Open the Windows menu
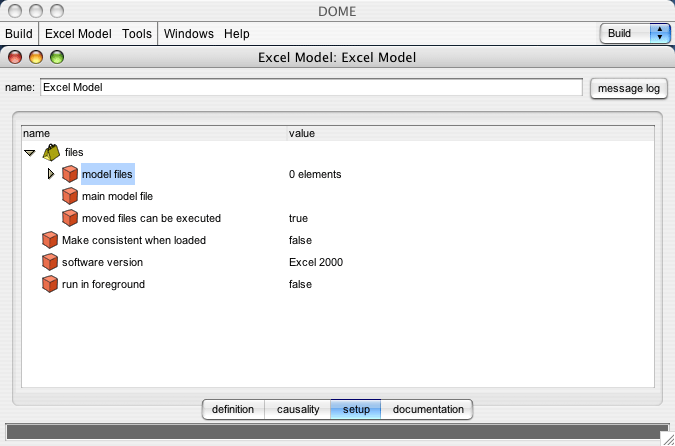 pyautogui.click(x=189, y=34)
